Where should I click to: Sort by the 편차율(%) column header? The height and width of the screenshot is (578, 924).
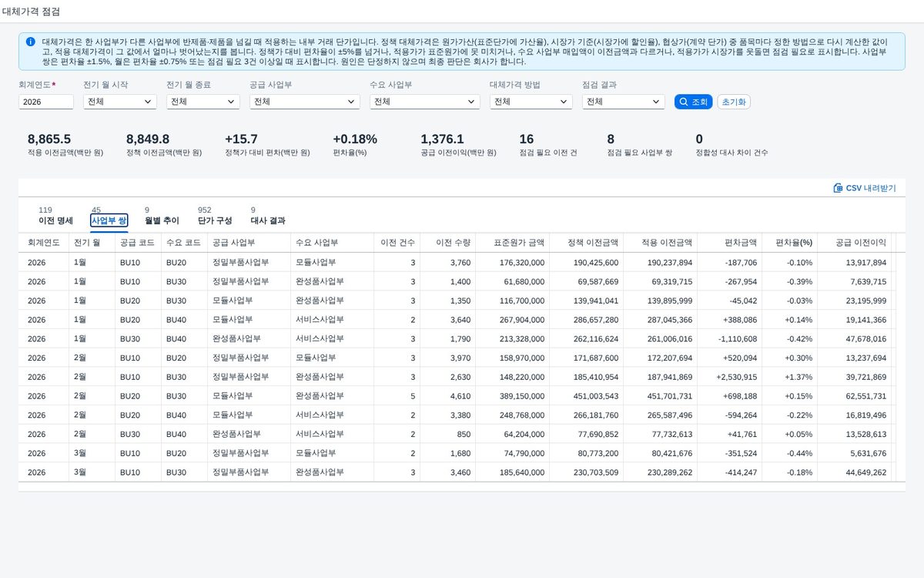click(x=790, y=242)
